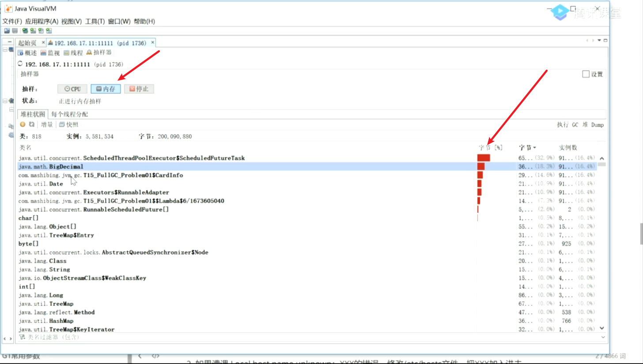Select the java.math.BigDecimal row

tap(307, 167)
